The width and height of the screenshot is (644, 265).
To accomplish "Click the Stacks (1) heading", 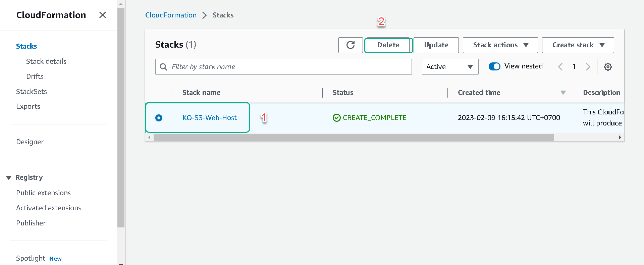I will coord(176,45).
